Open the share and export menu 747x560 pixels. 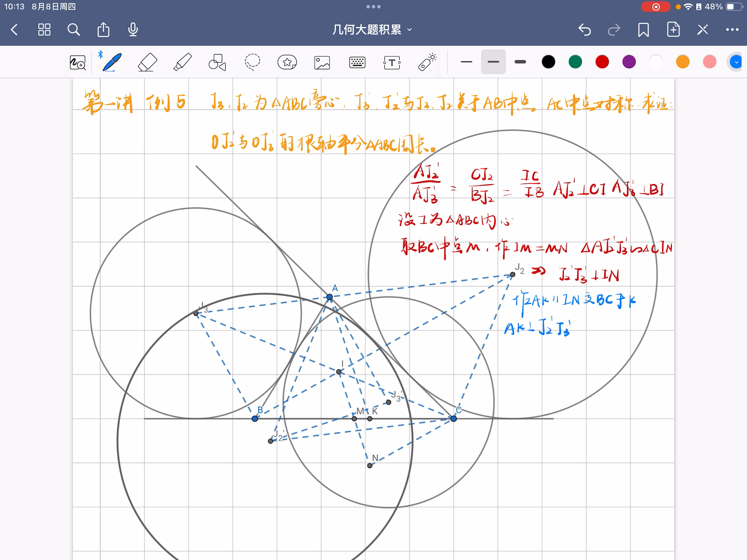click(103, 30)
